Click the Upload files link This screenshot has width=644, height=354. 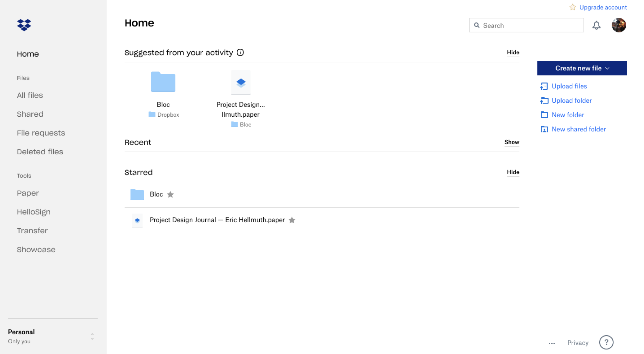[x=569, y=86]
